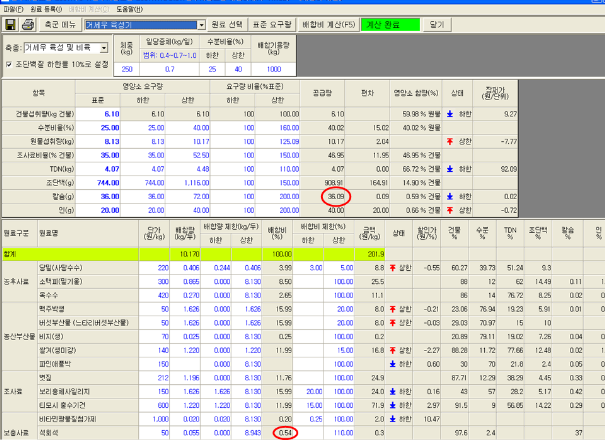Click 할인가 value 10.47 for 비타민광물질첨가제
605x444 pixels.
point(426,419)
